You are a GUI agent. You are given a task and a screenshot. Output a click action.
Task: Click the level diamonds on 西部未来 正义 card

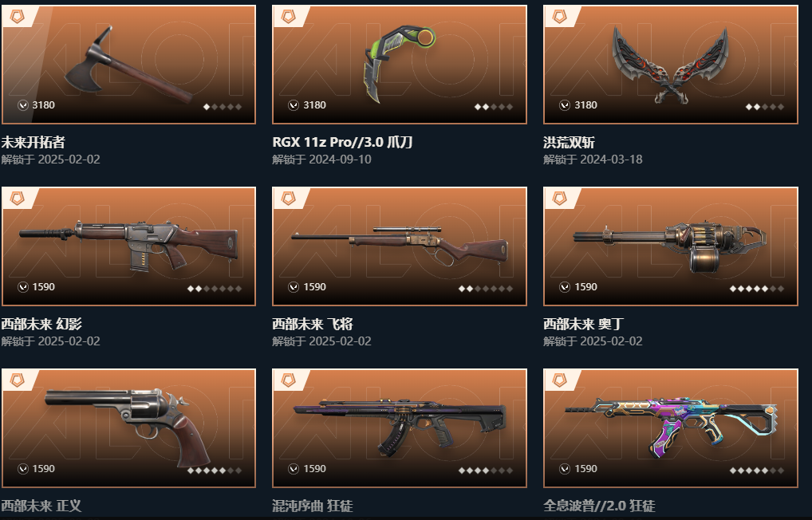pyautogui.click(x=215, y=471)
